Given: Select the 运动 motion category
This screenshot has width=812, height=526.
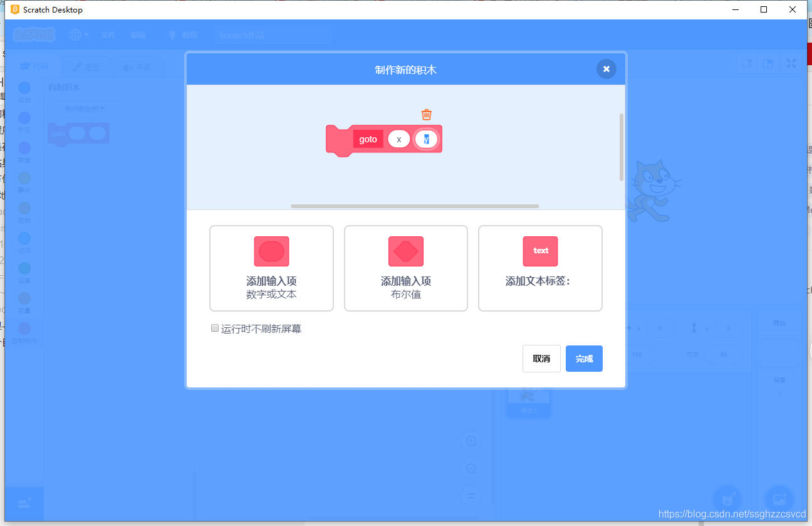Looking at the screenshot, I should pos(24,92).
